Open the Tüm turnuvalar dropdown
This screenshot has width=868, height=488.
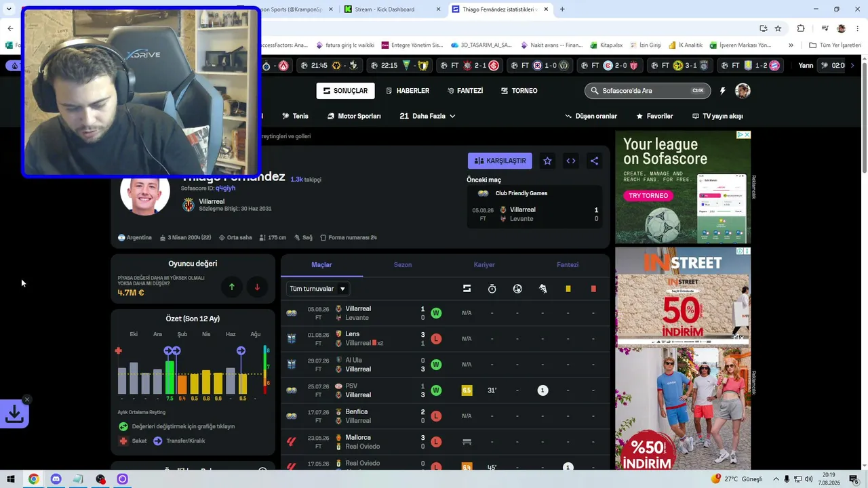click(x=318, y=289)
